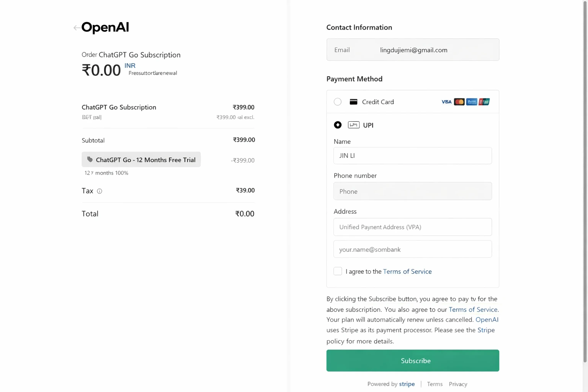This screenshot has height=392, width=588.
Task: Click the Visa card logo
Action: [x=446, y=102]
